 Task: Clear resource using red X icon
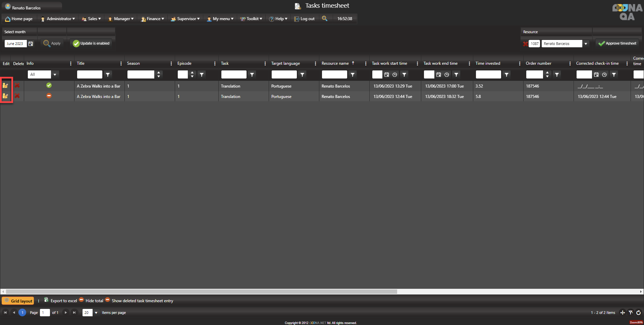pos(525,44)
